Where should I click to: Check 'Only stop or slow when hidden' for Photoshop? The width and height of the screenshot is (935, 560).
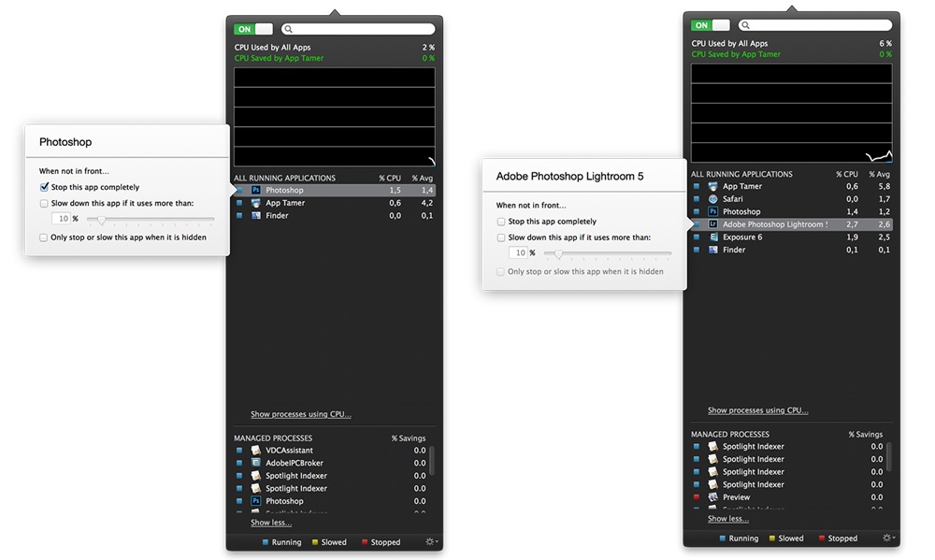(44, 237)
